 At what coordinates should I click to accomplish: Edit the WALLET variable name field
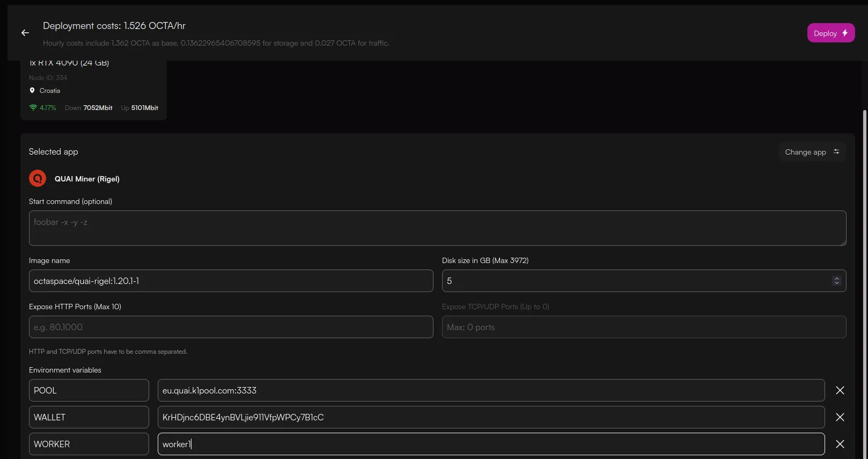pyautogui.click(x=89, y=417)
